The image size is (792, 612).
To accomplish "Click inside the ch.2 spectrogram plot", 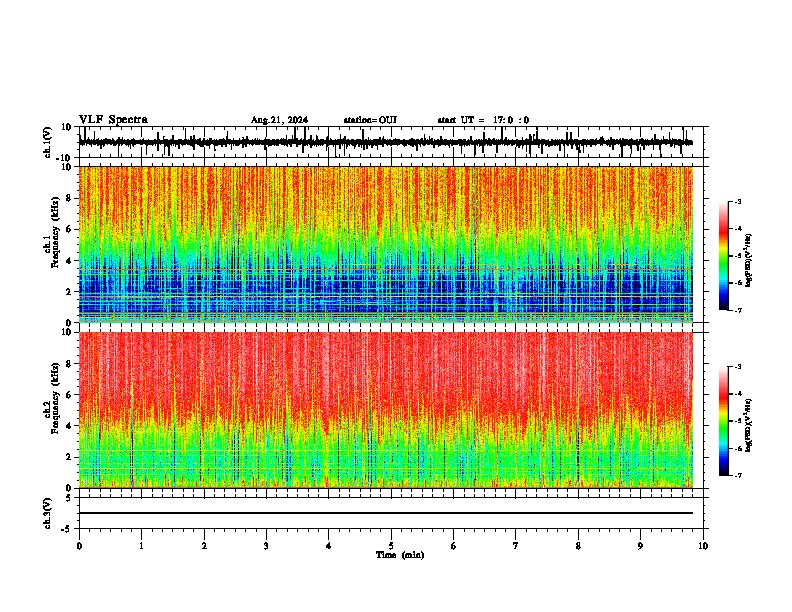I will pos(386,410).
